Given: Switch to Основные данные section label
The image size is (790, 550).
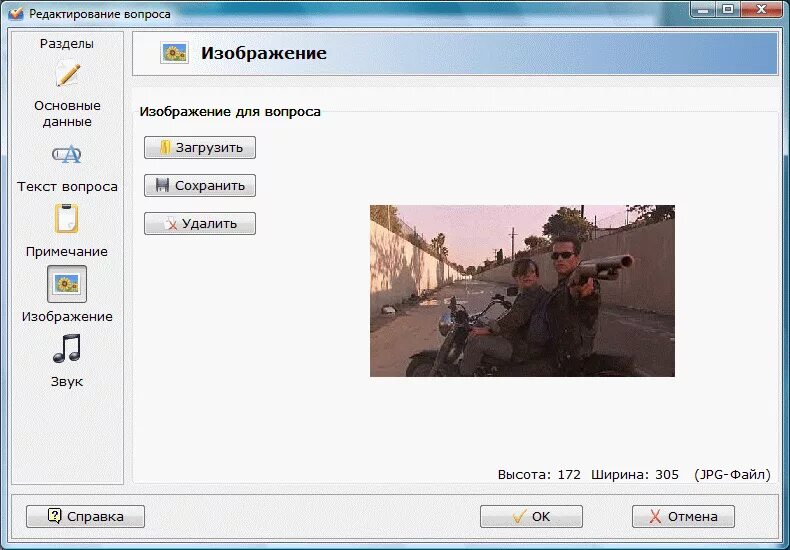Looking at the screenshot, I should (x=67, y=113).
